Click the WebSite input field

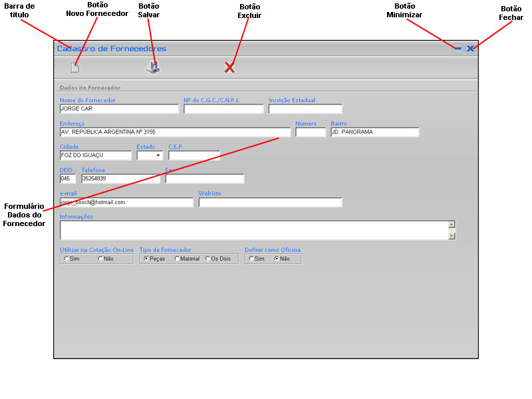pos(271,202)
